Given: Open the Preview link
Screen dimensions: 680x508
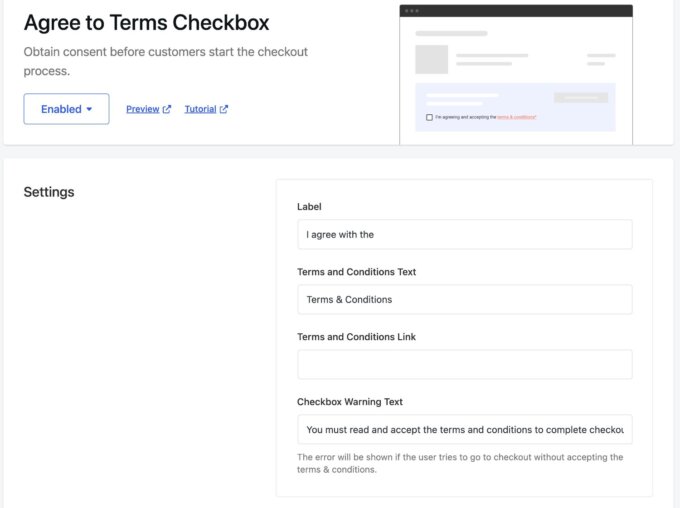Looking at the screenshot, I should pyautogui.click(x=143, y=109).
